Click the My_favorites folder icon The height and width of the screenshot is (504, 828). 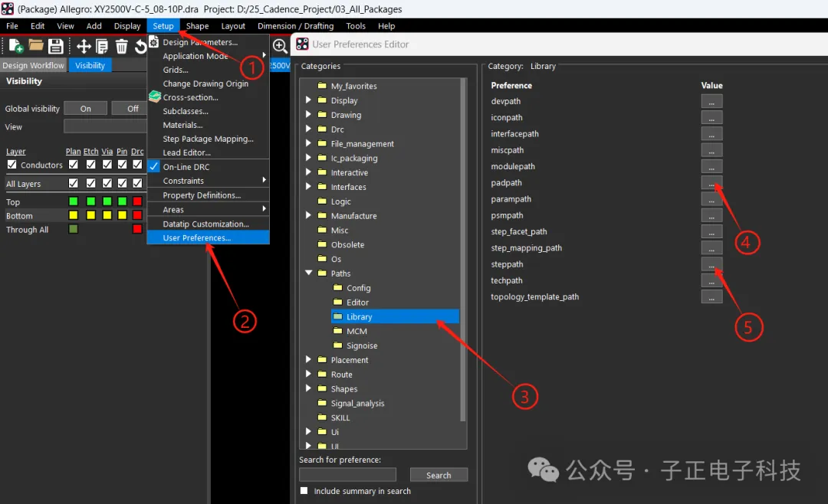tap(322, 86)
